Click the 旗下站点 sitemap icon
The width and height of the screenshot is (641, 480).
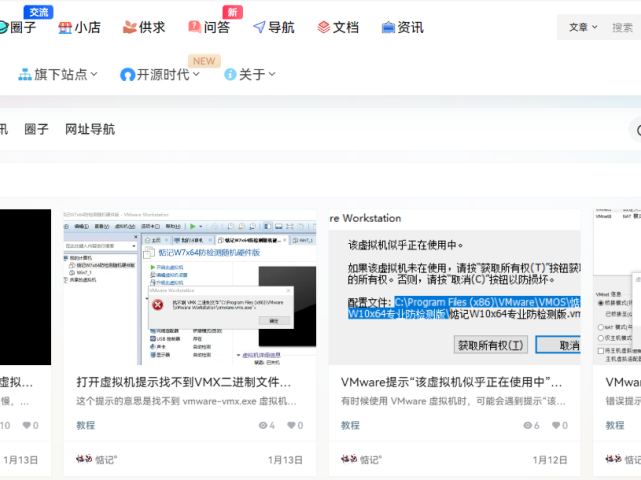(25, 75)
